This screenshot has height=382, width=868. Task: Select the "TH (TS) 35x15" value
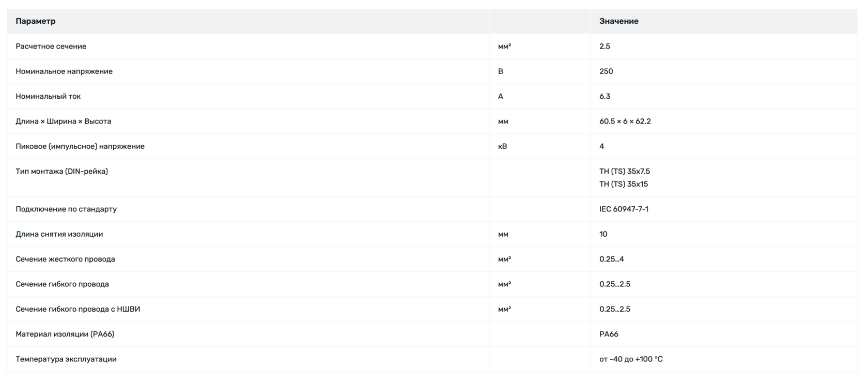tap(623, 184)
